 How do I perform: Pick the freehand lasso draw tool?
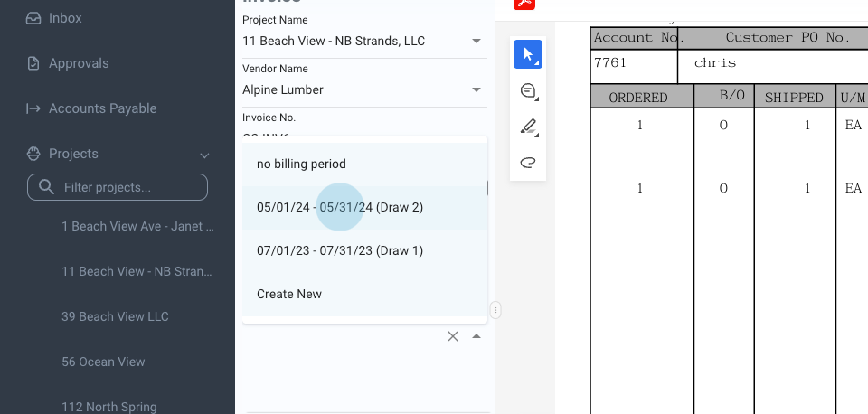tap(528, 163)
